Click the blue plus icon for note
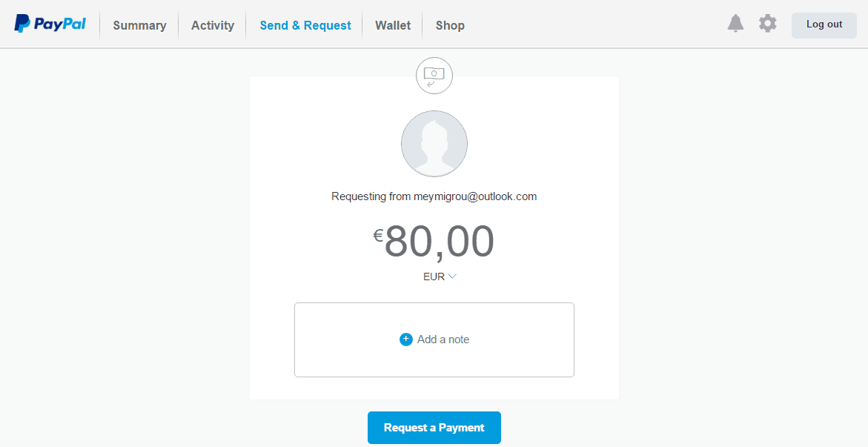Screen dimensions: 868x447 (405, 339)
